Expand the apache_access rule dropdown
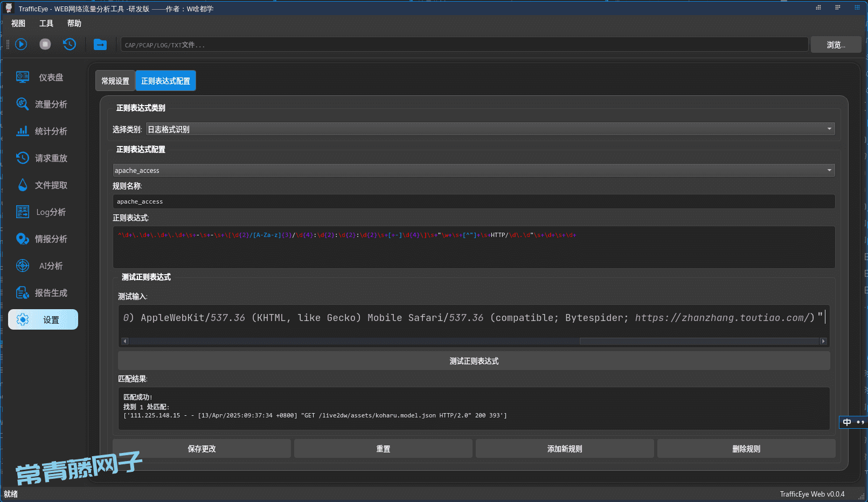 (x=474, y=170)
